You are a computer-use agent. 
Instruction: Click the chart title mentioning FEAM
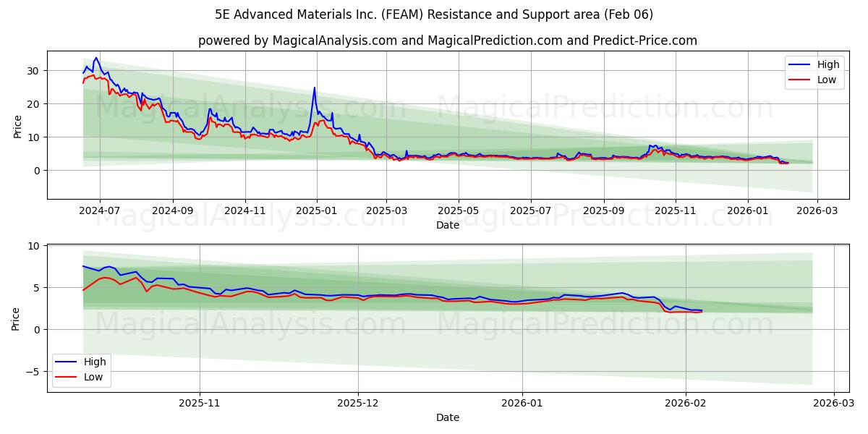pyautogui.click(x=434, y=14)
